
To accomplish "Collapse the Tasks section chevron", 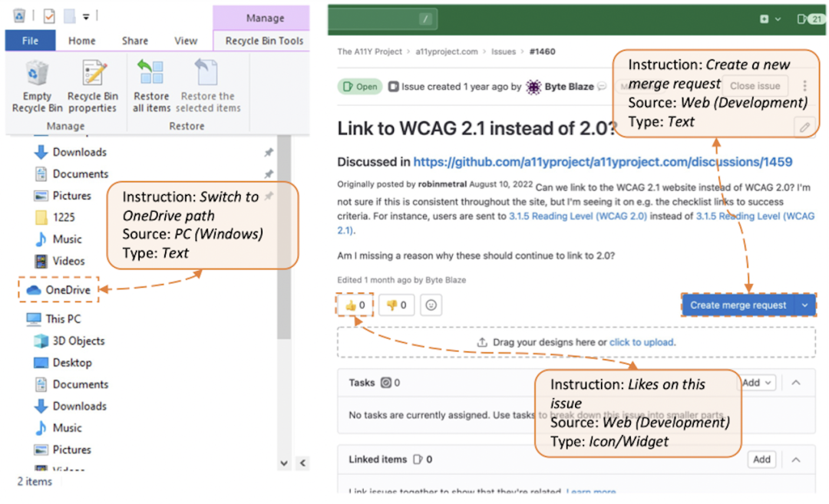I will pos(796,383).
